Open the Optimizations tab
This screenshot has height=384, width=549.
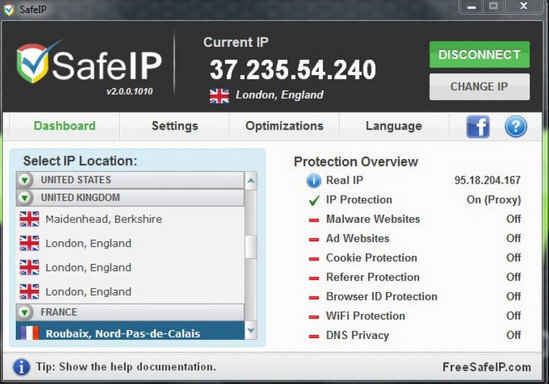[x=284, y=126]
